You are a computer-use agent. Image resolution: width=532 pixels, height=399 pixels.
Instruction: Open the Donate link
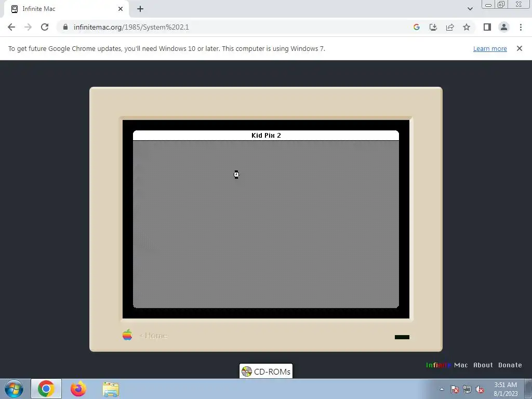tap(510, 365)
